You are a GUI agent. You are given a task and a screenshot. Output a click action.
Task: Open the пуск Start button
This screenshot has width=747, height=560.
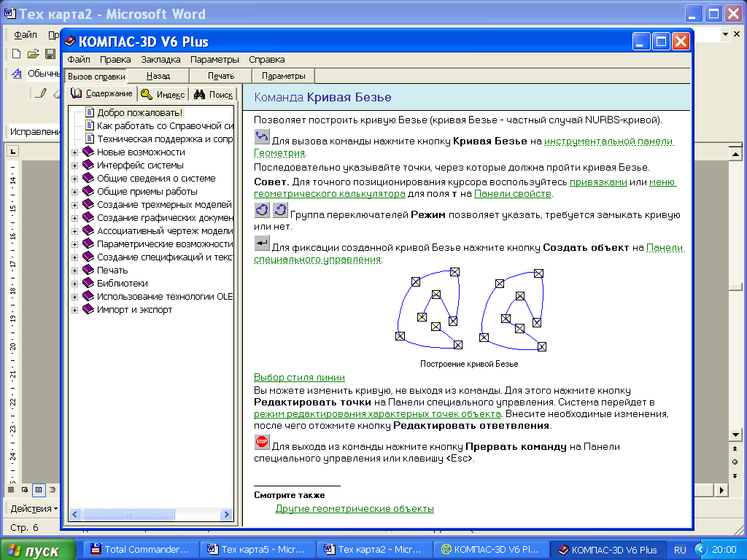pyautogui.click(x=38, y=550)
